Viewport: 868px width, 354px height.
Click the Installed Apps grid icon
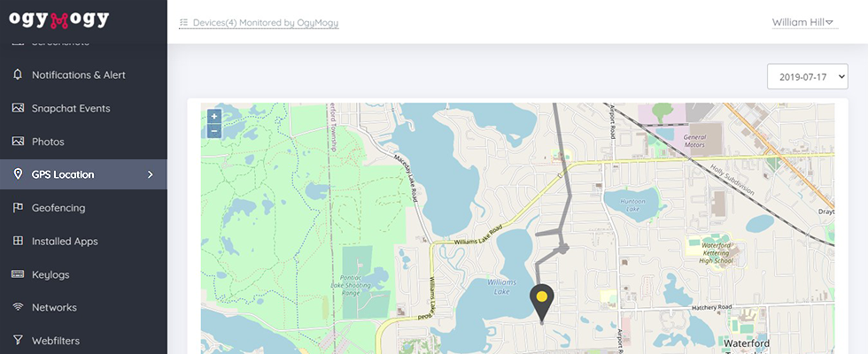[18, 241]
